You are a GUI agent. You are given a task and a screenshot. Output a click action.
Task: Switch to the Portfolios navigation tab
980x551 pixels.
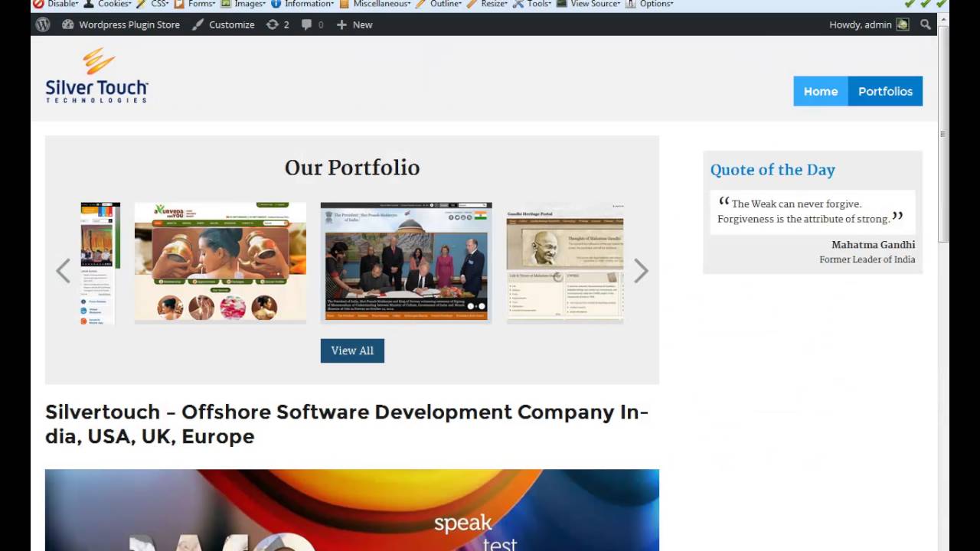pos(885,91)
